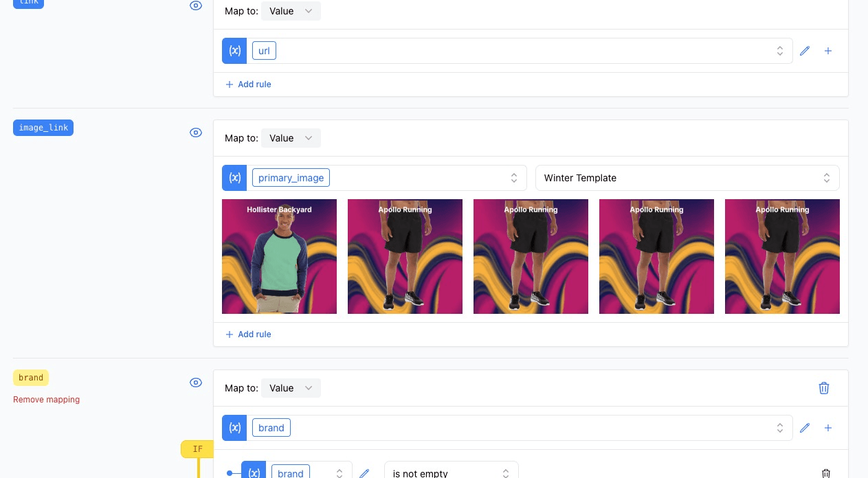Toggle visibility eye for brand field
868x478 pixels.
pos(196,383)
